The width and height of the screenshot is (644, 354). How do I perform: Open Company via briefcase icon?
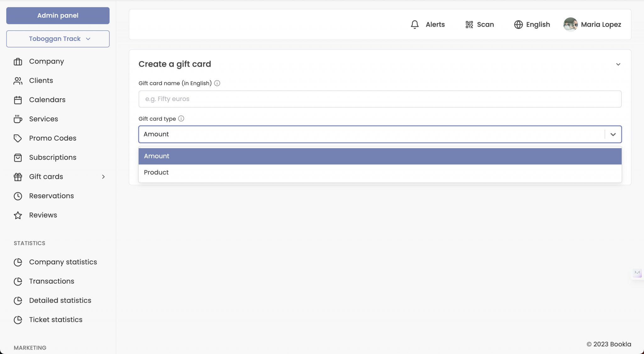click(18, 62)
